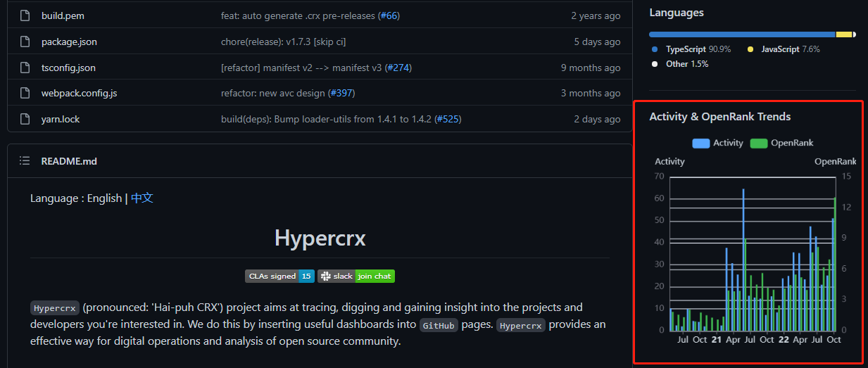This screenshot has width=868, height=368.
Task: Click the file icon for webpack.config.js
Action: click(25, 93)
